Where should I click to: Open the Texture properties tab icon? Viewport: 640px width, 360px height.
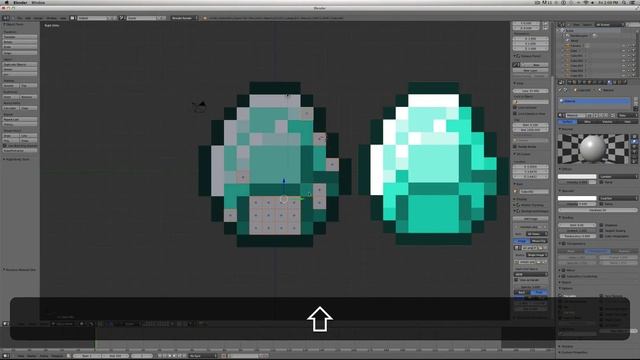coord(616,82)
